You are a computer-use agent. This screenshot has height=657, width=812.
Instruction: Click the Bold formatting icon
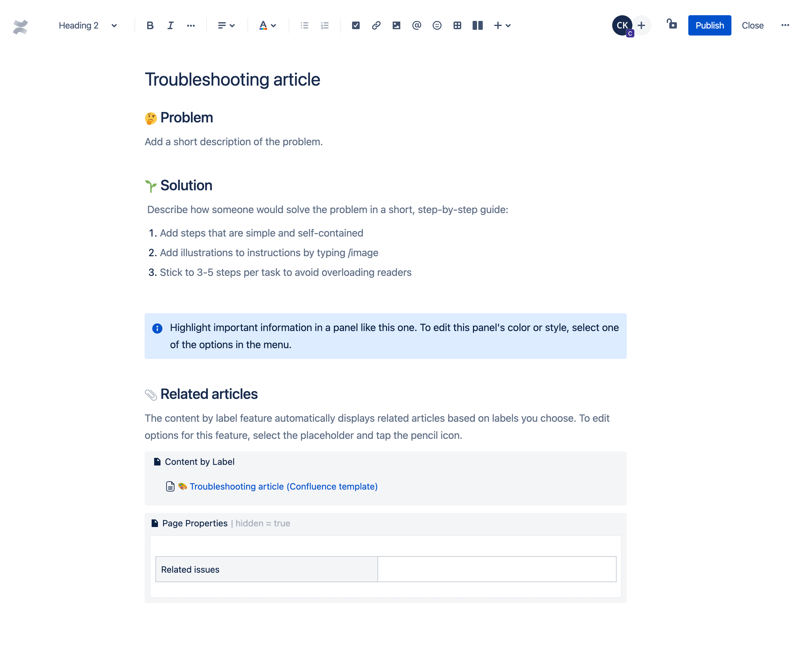[149, 25]
